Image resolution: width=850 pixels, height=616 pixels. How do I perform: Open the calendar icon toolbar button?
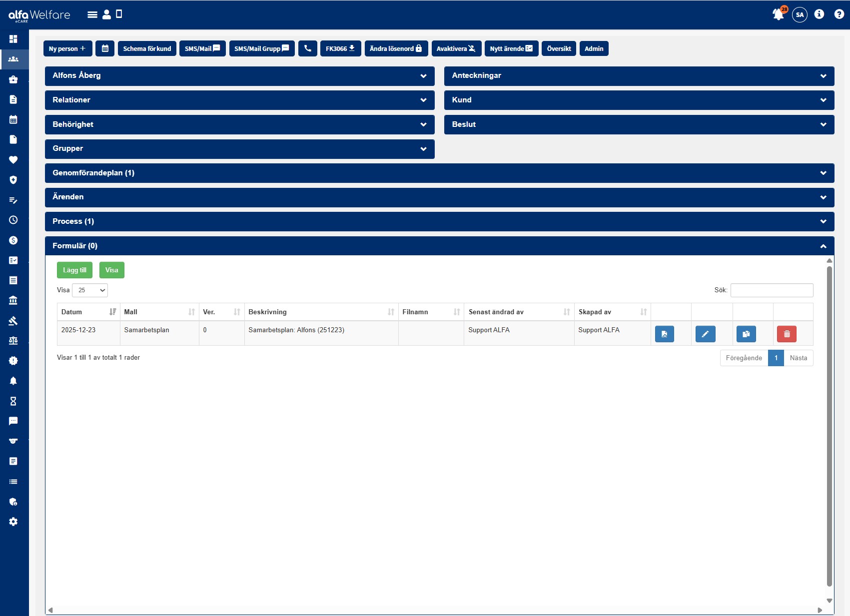coord(105,48)
